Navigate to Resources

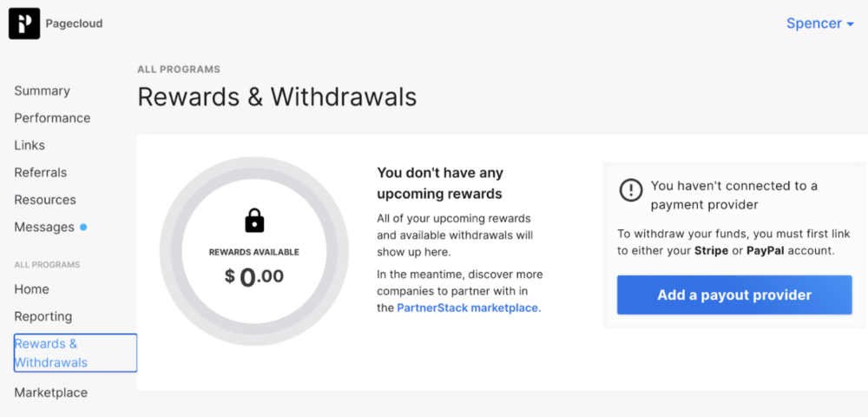tap(45, 199)
